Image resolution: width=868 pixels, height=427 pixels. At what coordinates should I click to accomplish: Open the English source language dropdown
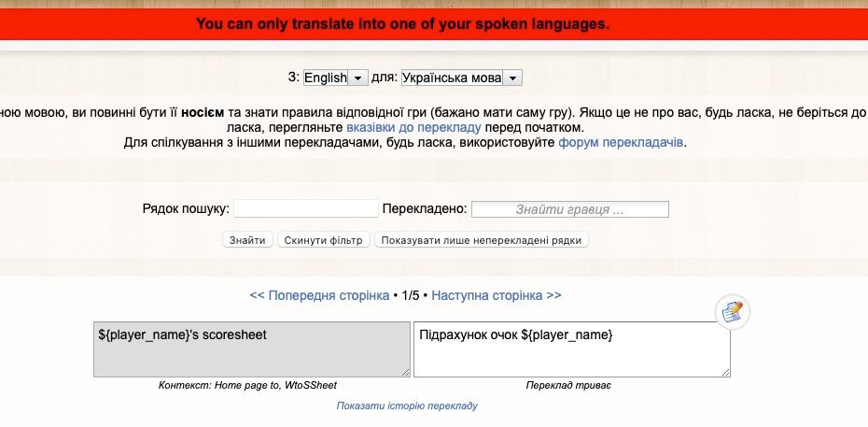(335, 78)
